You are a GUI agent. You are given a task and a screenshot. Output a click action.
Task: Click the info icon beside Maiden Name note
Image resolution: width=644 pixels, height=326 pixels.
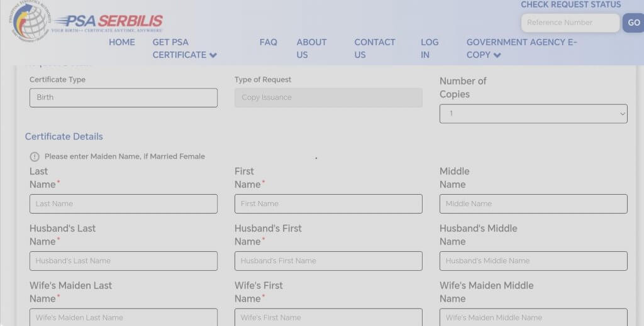click(x=35, y=156)
